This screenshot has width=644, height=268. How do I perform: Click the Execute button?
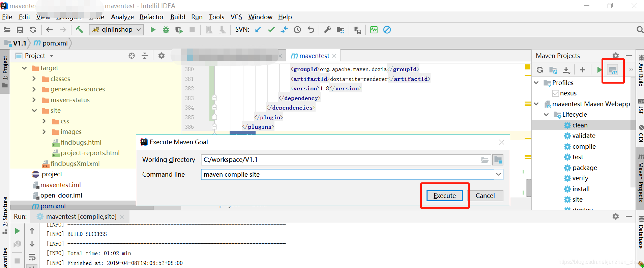click(x=445, y=196)
